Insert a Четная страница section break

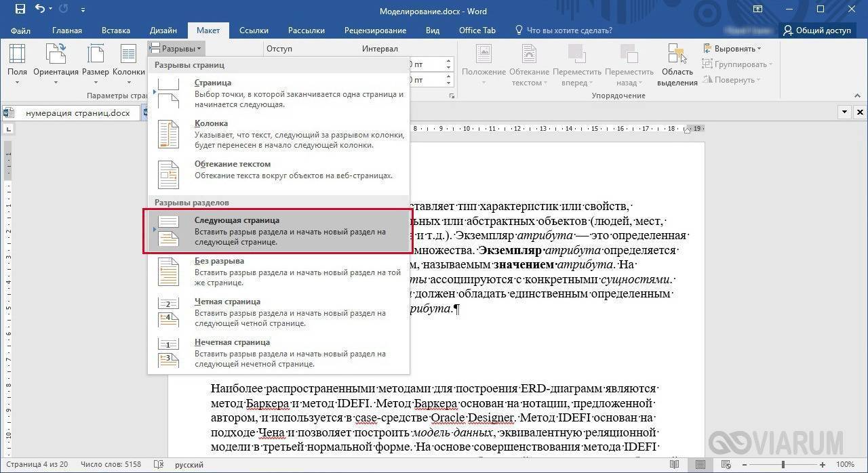pos(279,312)
